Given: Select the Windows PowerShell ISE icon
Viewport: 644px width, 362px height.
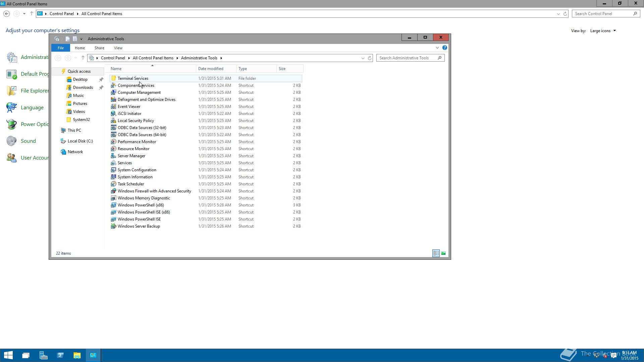Looking at the screenshot, I should click(114, 219).
